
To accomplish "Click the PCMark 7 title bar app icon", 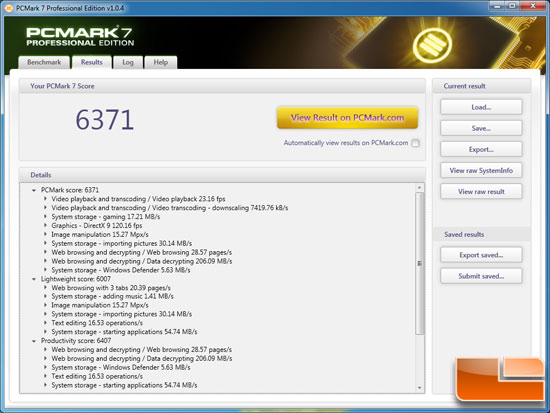I will pos(8,8).
